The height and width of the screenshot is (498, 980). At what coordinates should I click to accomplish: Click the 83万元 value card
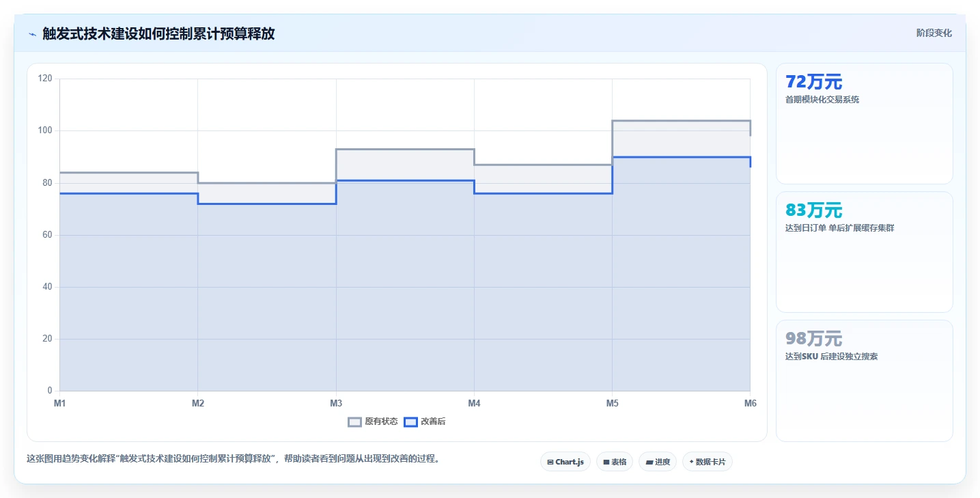tap(864, 252)
